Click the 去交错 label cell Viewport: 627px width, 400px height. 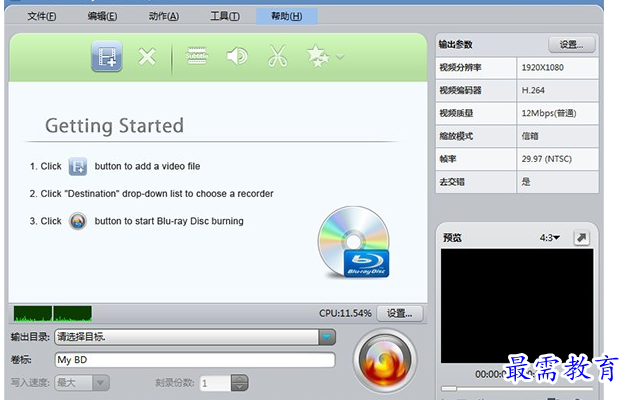click(x=476, y=182)
